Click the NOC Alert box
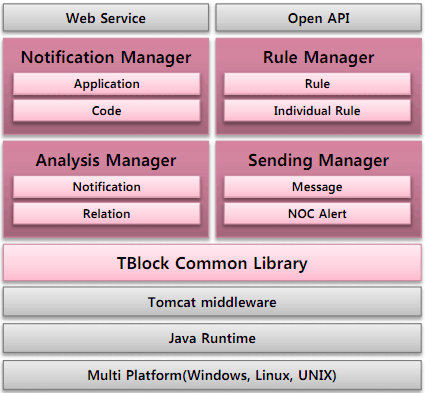 pos(317,214)
